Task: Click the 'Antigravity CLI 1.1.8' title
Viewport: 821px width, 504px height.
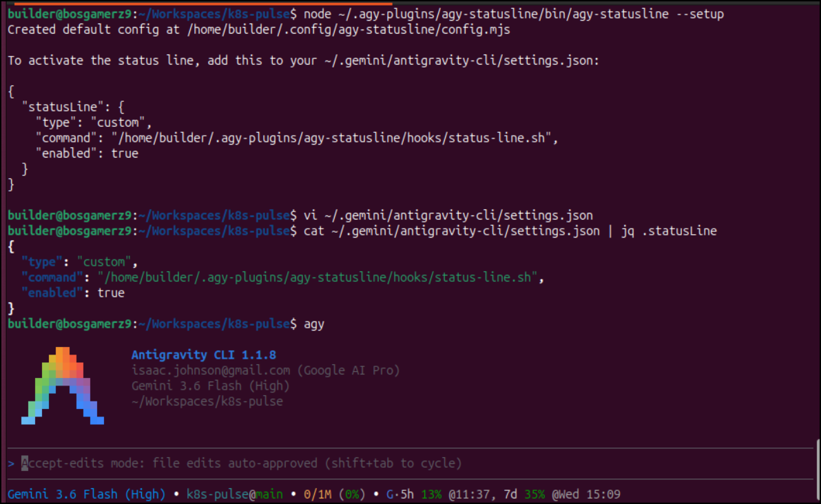Action: 204,355
